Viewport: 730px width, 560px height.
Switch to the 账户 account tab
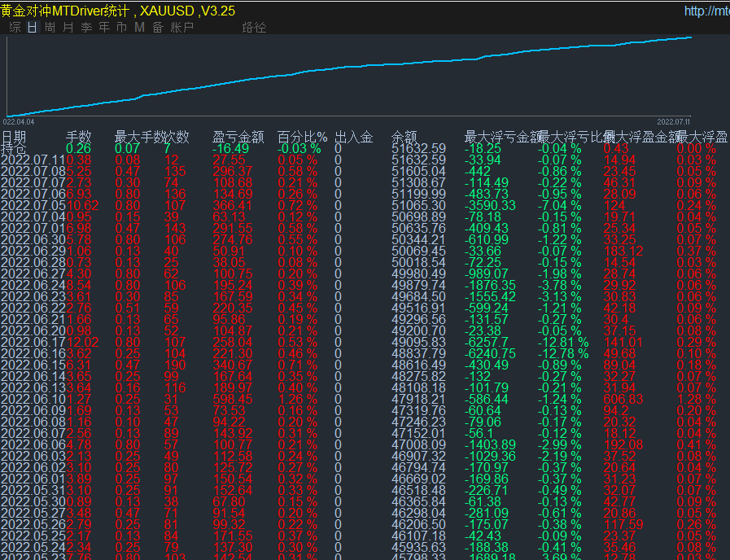[x=181, y=28]
